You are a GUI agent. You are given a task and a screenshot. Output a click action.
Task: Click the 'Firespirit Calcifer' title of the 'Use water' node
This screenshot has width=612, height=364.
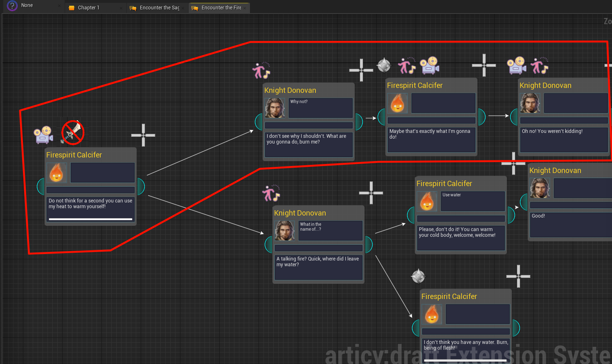tap(444, 184)
